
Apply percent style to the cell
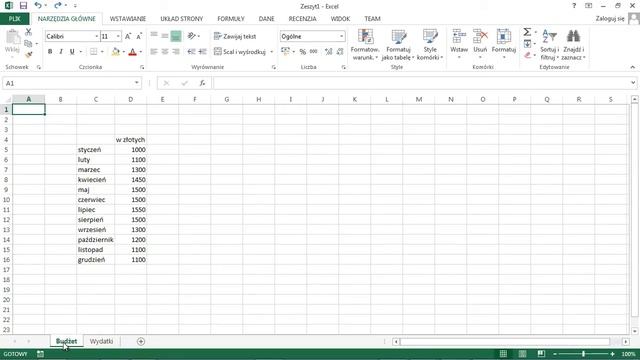pyautogui.click(x=302, y=52)
